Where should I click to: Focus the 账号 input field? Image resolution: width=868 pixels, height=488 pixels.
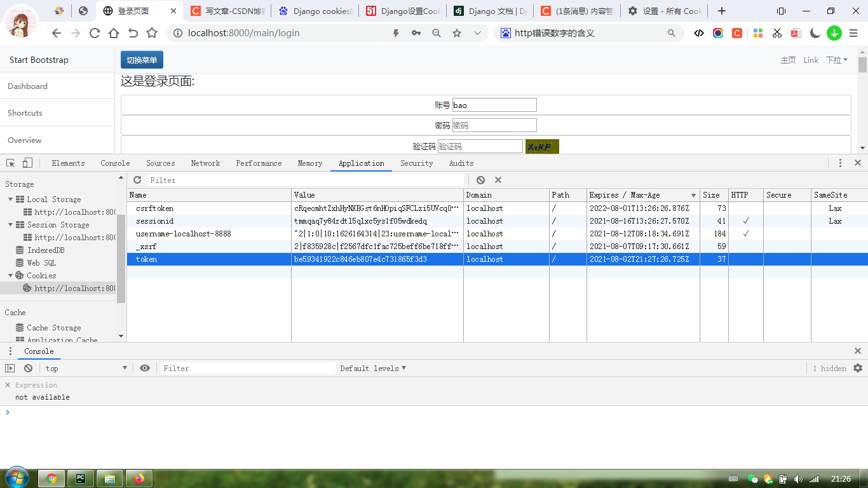(494, 105)
